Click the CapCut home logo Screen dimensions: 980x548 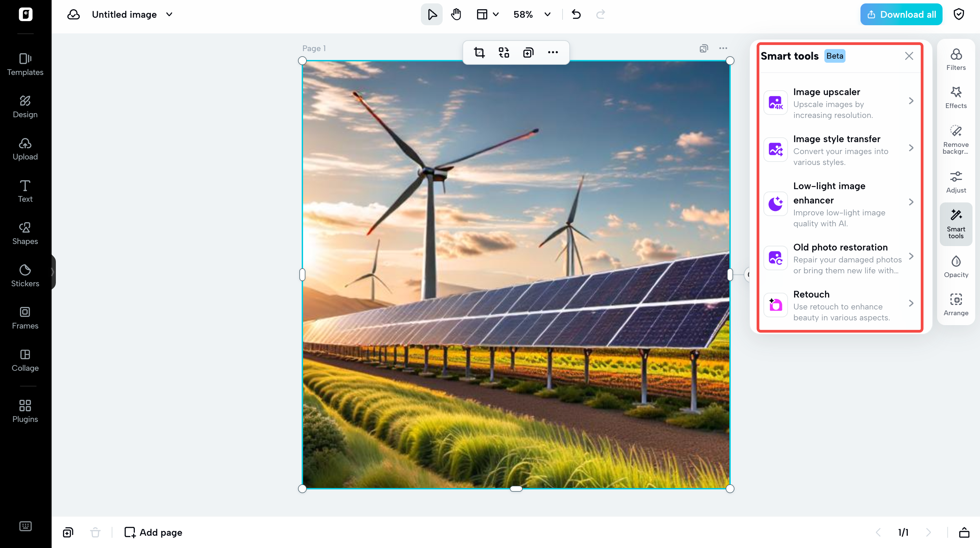coord(26,14)
